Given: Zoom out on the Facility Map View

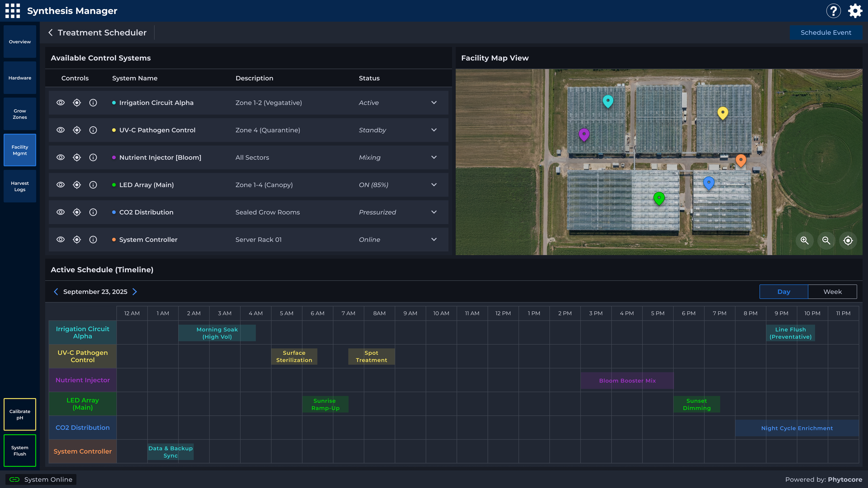Looking at the screenshot, I should pos(826,240).
